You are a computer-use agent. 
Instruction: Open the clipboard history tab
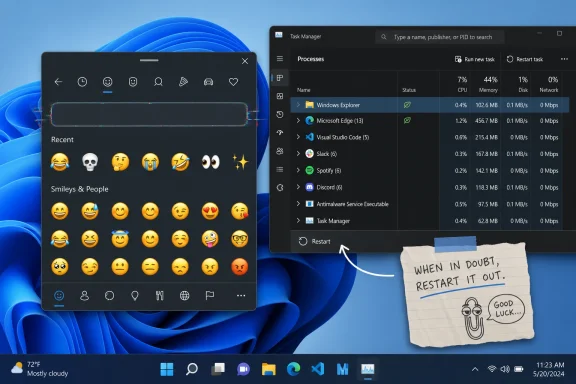[208, 82]
